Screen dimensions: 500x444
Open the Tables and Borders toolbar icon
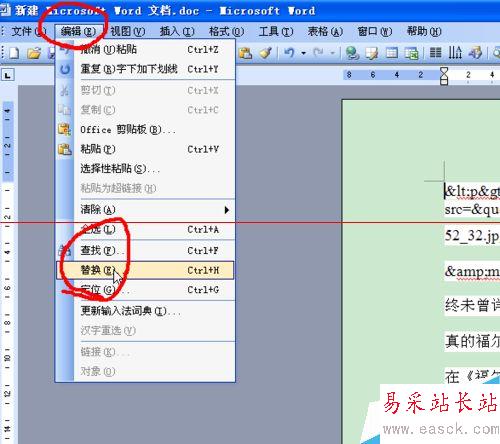(x=372, y=53)
